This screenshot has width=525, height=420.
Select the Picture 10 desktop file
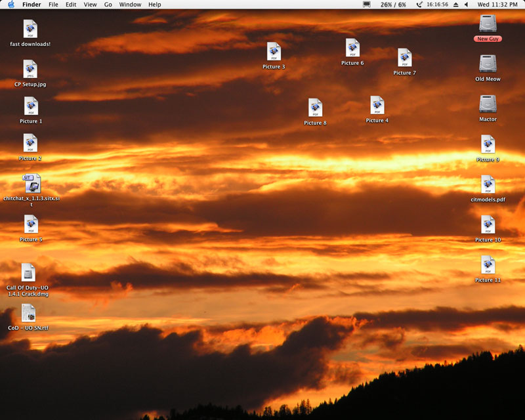point(488,224)
